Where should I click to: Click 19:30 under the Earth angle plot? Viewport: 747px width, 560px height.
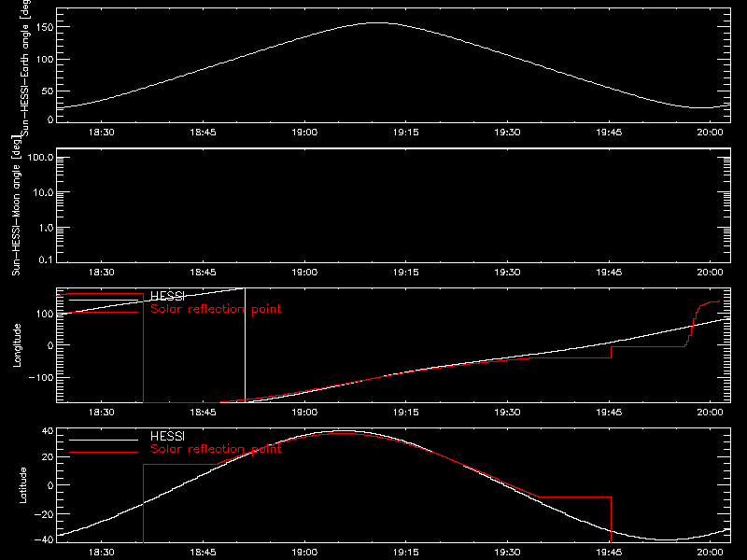coord(507,133)
